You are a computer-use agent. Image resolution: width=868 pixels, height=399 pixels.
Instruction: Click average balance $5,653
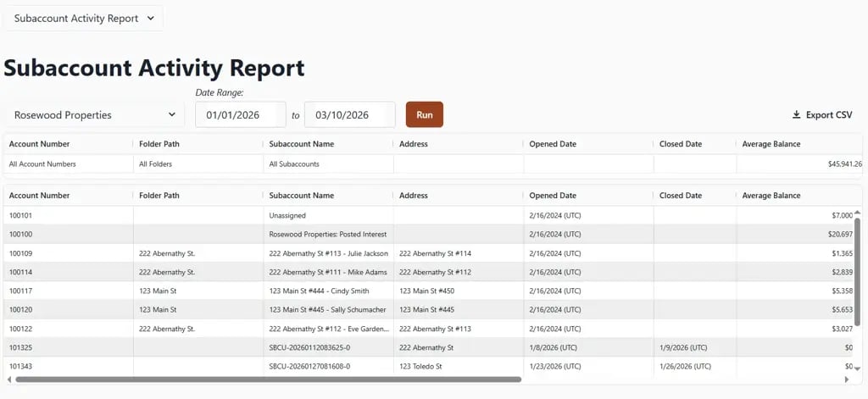(x=842, y=310)
